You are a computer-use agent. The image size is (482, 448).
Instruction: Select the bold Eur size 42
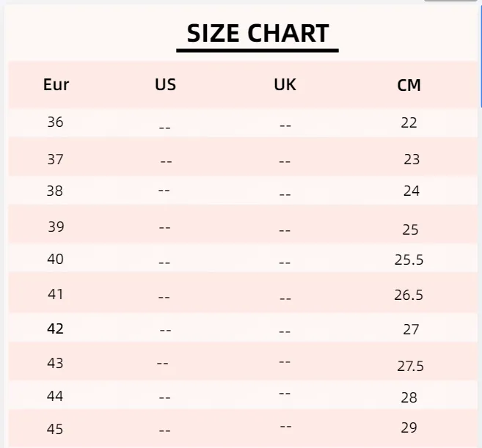(x=56, y=329)
